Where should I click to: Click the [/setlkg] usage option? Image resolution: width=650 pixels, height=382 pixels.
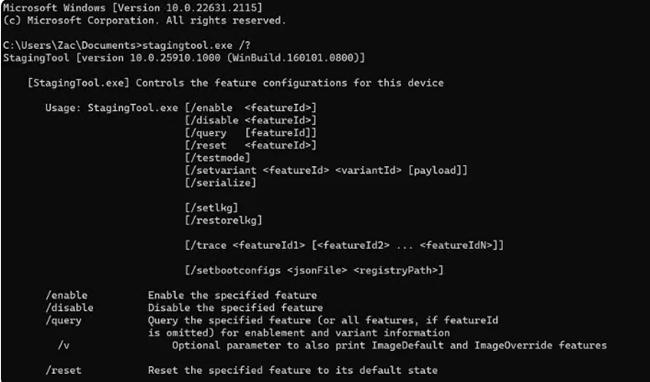pyautogui.click(x=211, y=208)
